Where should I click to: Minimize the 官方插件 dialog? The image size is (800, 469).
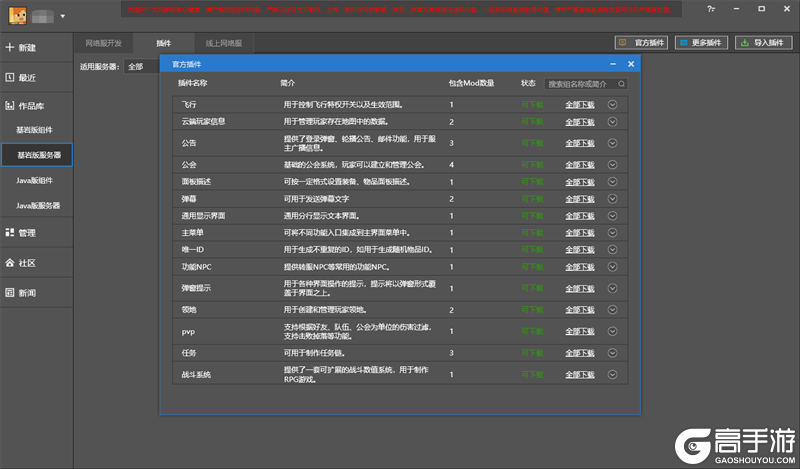click(613, 64)
